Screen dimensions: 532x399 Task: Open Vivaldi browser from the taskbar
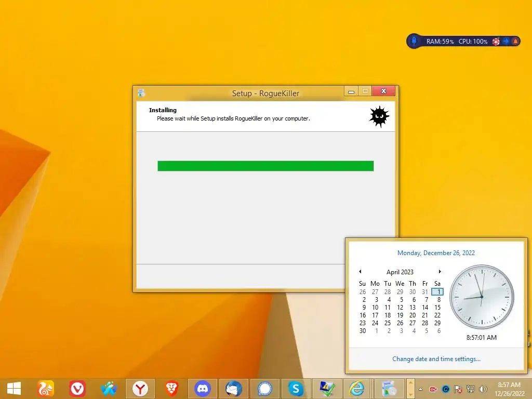[x=77, y=389]
